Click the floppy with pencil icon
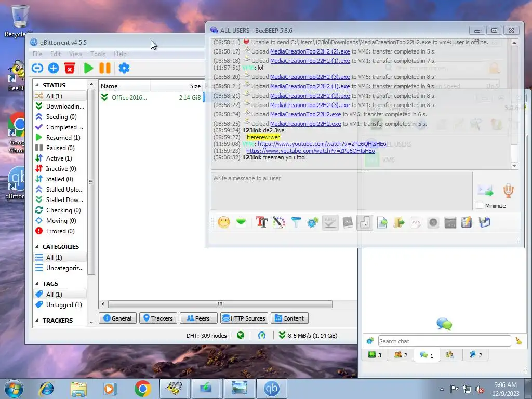 (x=467, y=222)
